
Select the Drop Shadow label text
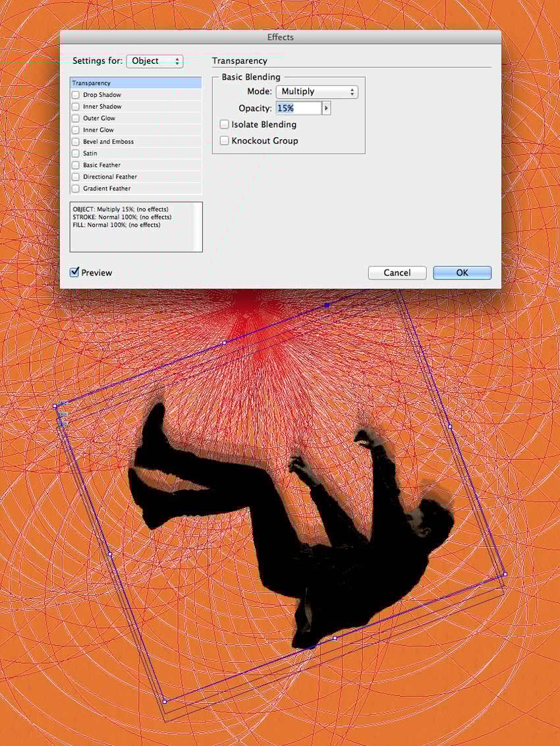point(102,95)
